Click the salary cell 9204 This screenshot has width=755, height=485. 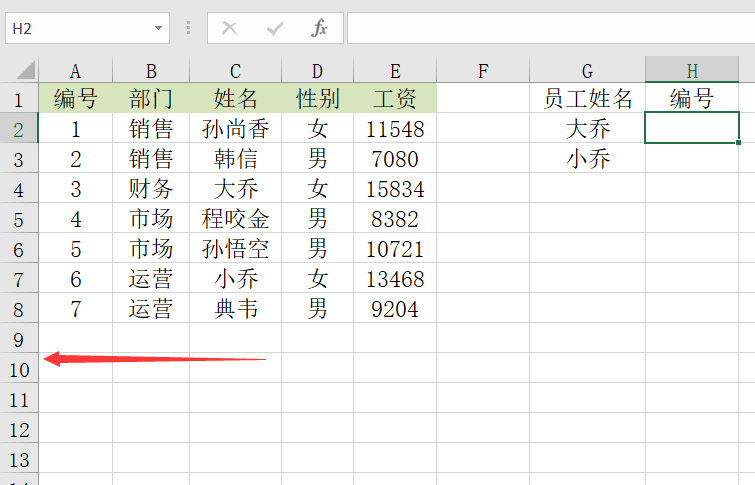395,308
